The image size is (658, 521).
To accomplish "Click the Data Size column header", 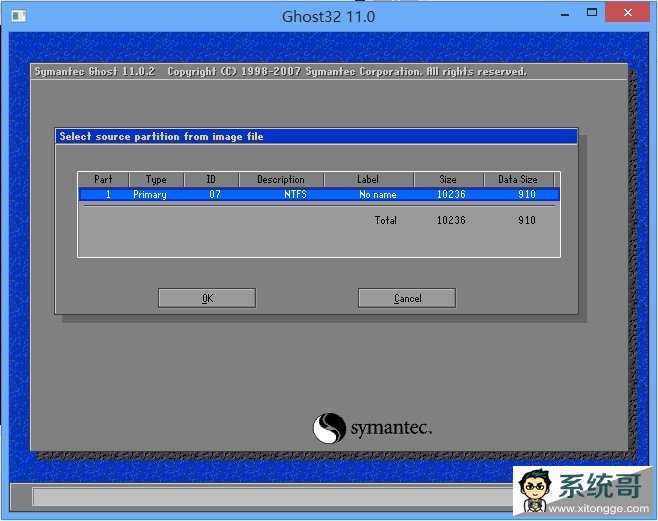I will (518, 180).
